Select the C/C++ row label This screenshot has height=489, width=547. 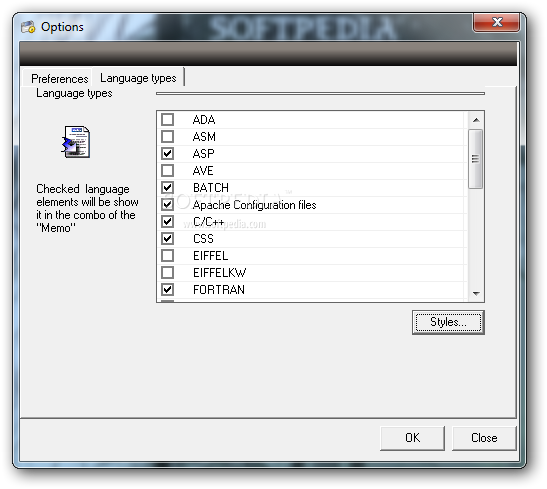point(208,221)
